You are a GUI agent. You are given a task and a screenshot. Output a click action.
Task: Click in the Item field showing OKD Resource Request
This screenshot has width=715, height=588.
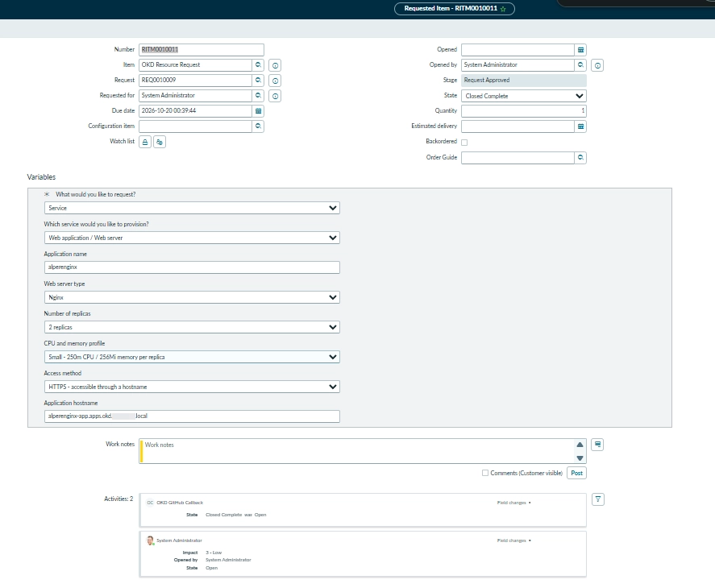[x=195, y=64]
